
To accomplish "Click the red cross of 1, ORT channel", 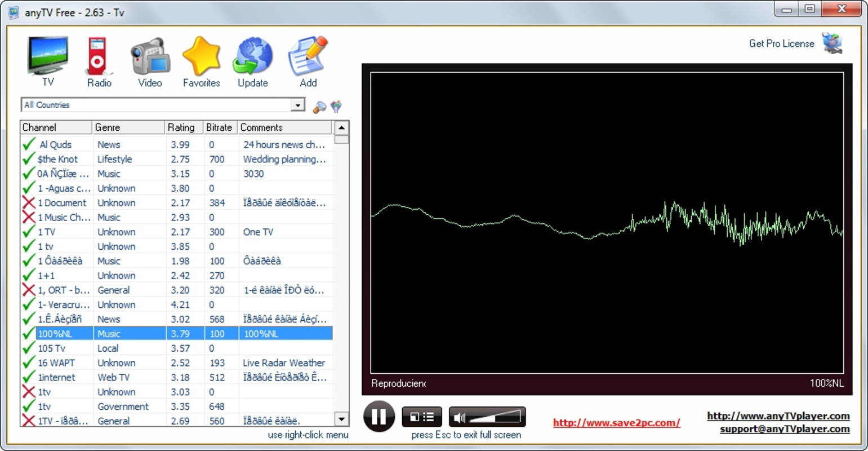I will coord(29,290).
